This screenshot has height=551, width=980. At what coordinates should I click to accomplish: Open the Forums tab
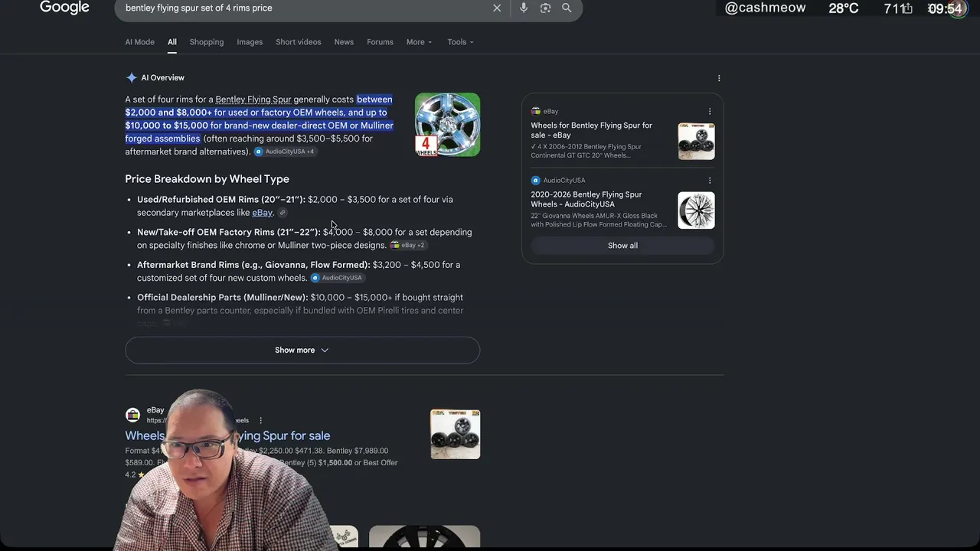(x=380, y=42)
